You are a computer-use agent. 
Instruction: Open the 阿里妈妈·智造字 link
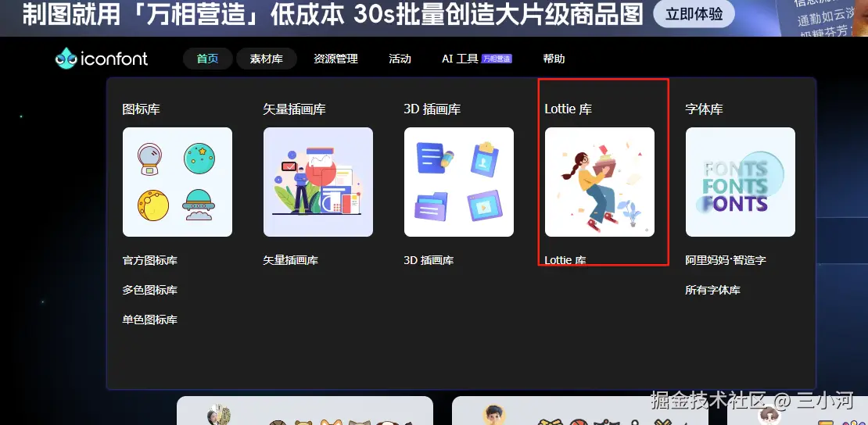pyautogui.click(x=726, y=260)
